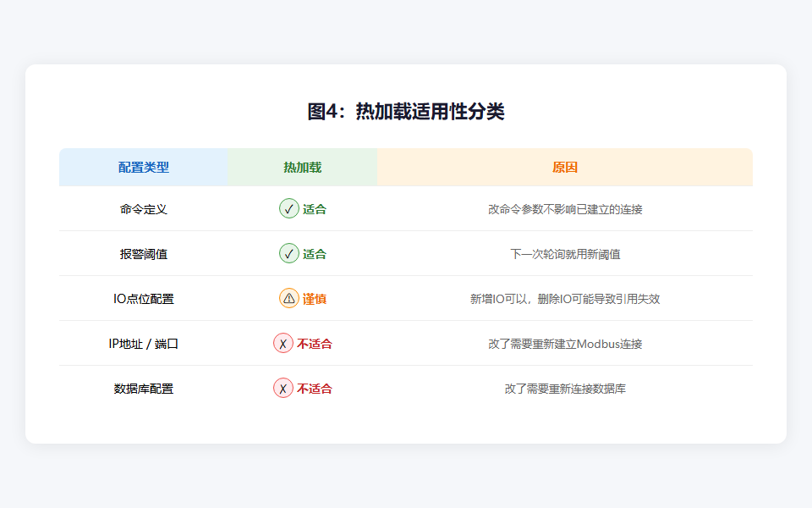The image size is (812, 508).
Task: Click the 命令定义 cell
Action: click(144, 209)
